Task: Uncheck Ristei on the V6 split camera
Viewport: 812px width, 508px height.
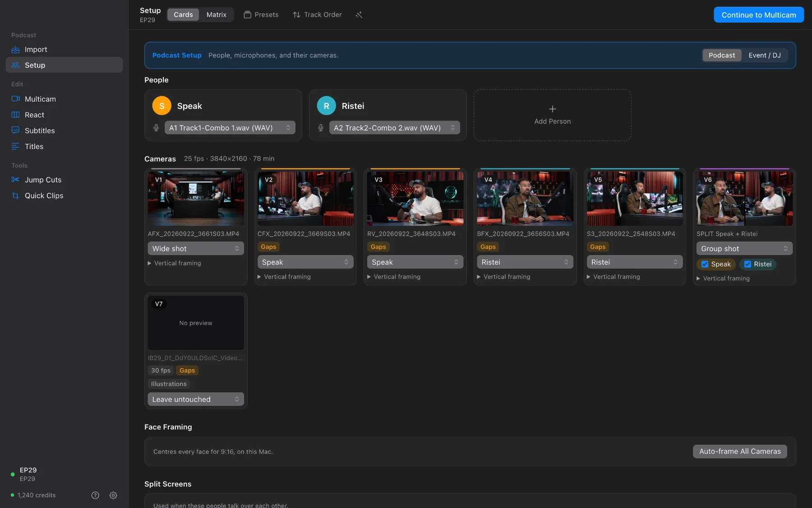Action: click(747, 264)
